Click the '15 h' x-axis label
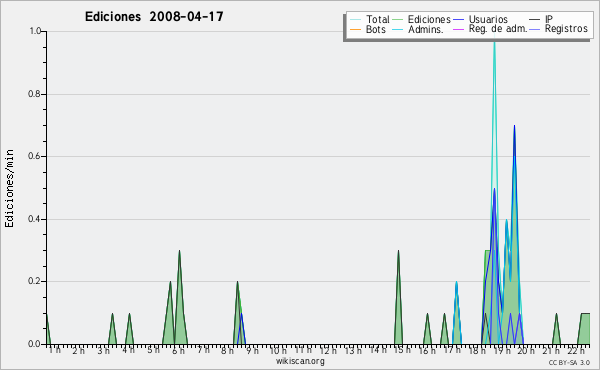The image size is (600, 370). (x=402, y=350)
